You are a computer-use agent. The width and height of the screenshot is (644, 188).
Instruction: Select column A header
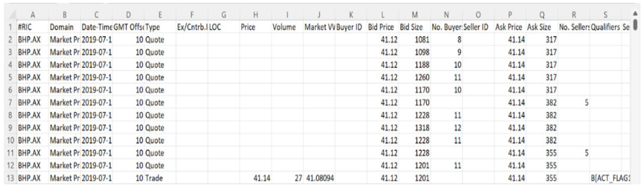pos(32,15)
